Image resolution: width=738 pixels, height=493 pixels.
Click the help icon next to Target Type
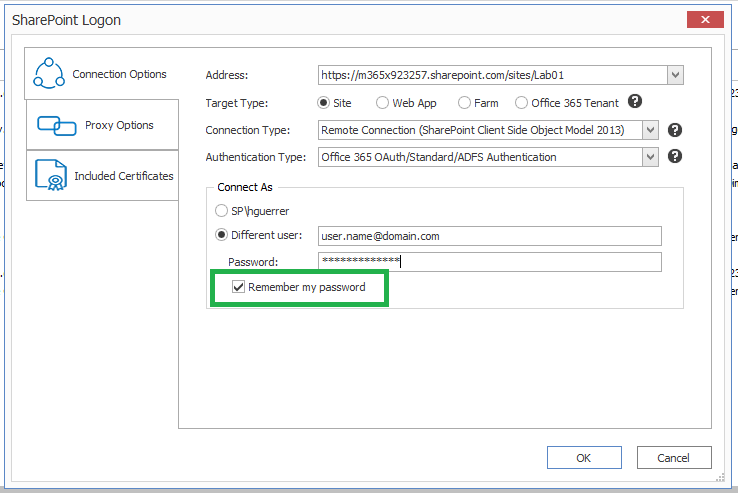[x=635, y=101]
